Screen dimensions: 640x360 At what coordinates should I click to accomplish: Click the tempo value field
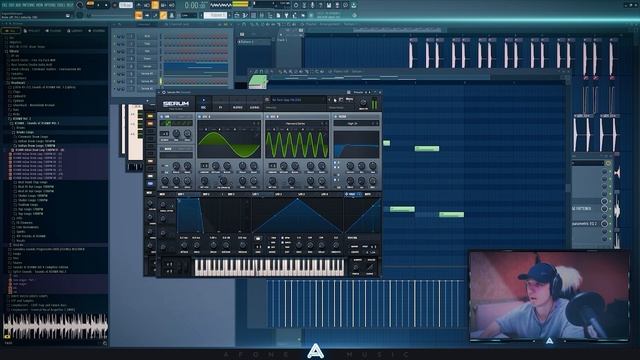click(126, 5)
